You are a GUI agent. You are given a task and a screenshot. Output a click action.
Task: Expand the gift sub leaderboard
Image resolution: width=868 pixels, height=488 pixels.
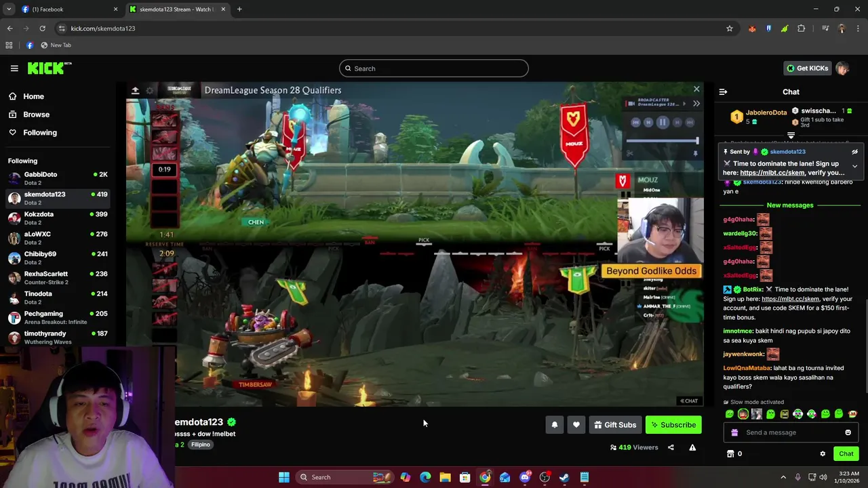[791, 136]
